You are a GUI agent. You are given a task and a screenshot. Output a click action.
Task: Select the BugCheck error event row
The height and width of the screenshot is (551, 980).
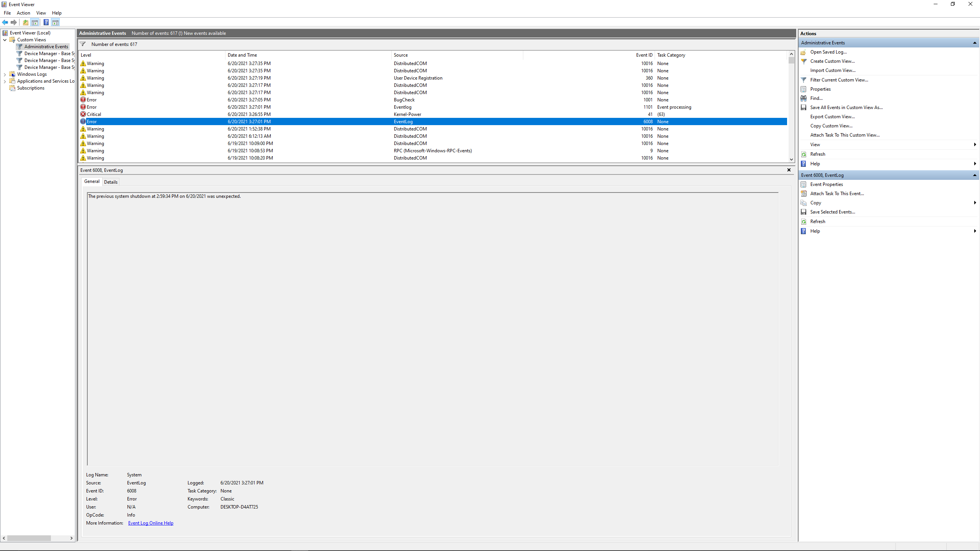(404, 100)
